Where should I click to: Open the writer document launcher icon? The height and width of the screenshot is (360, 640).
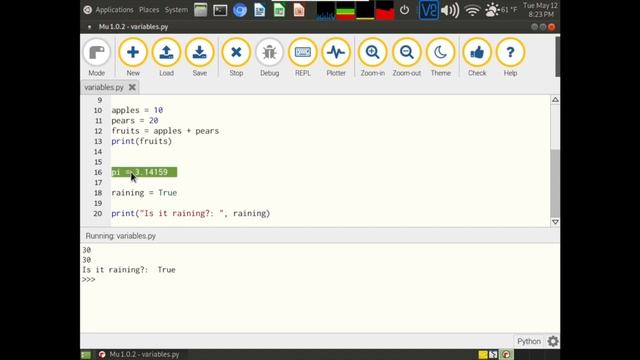pyautogui.click(x=260, y=10)
